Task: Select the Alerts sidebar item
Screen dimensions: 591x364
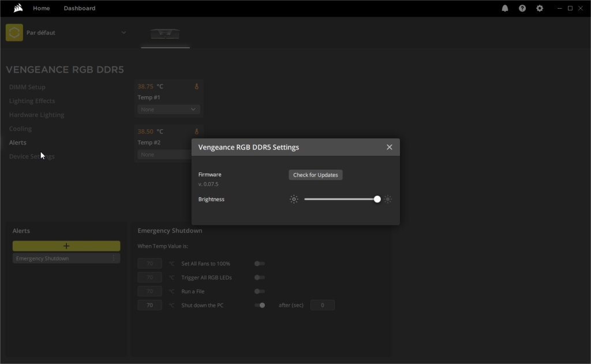Action: (18, 142)
